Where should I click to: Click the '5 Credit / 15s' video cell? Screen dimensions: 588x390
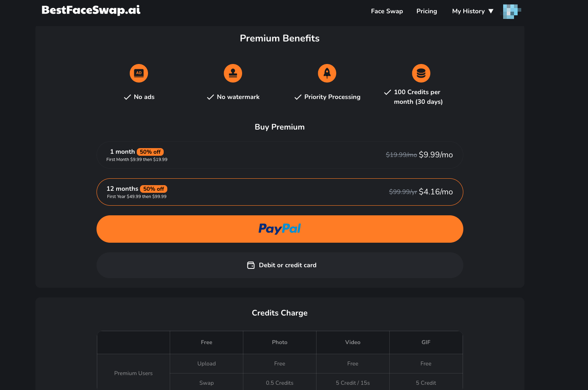(x=353, y=383)
